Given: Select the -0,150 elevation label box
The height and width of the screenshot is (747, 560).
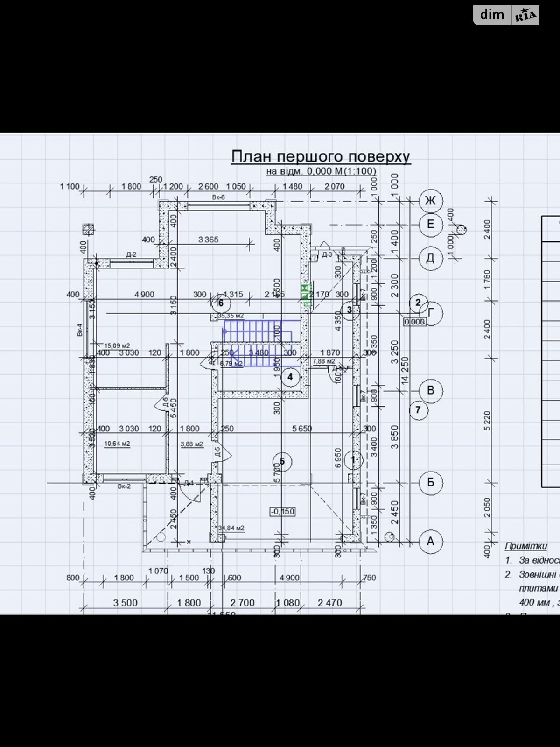Looking at the screenshot, I should click(x=282, y=512).
